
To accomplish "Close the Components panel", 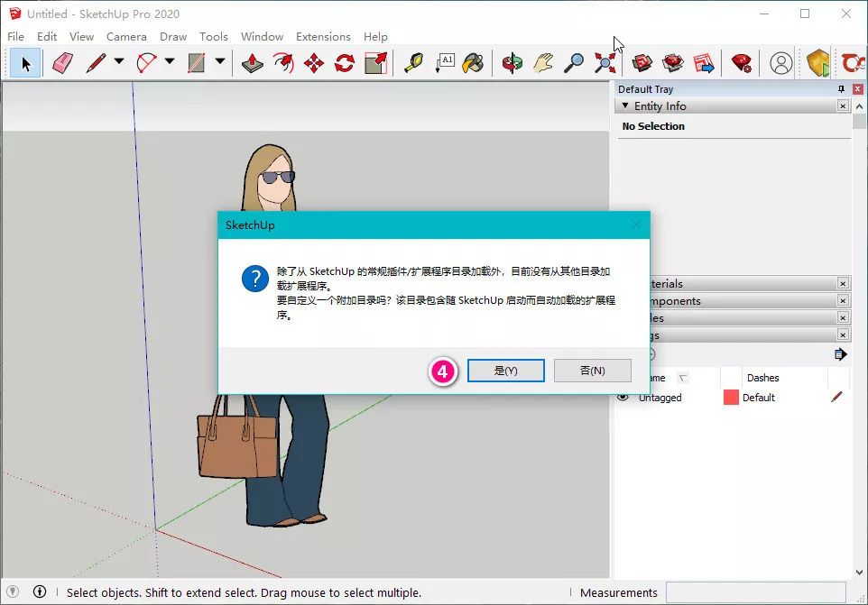I will (x=843, y=301).
